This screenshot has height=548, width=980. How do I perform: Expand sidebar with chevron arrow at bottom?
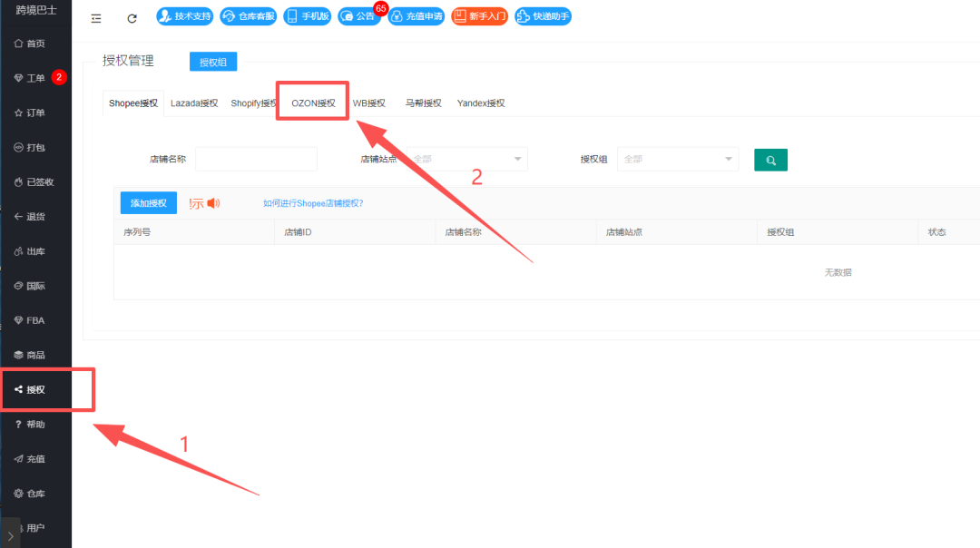11,536
